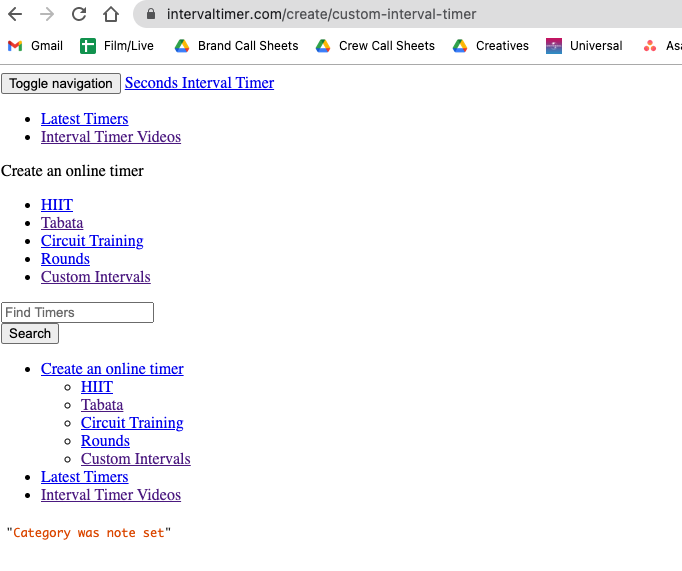Open Latest Timers in bottom list
This screenshot has height=571, width=682.
click(84, 477)
